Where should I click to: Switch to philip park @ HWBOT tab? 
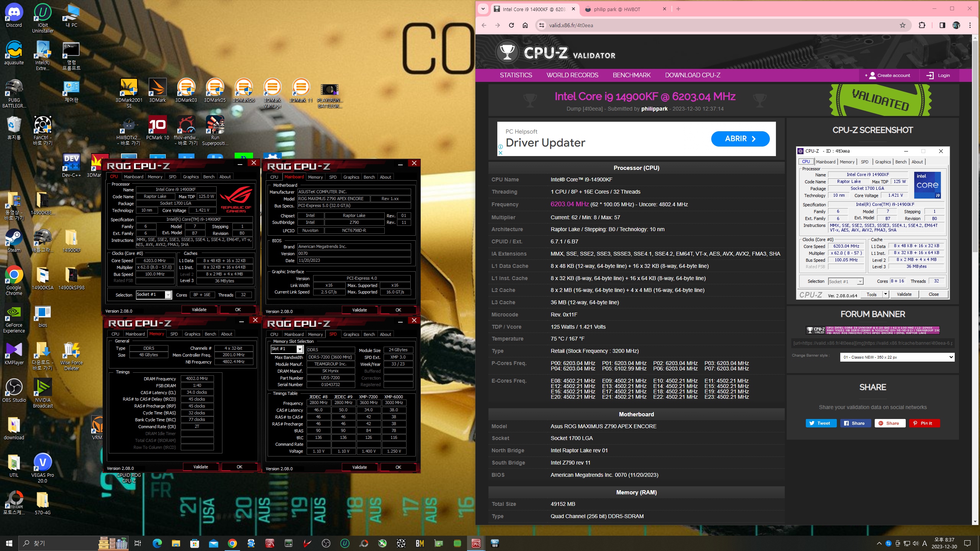pyautogui.click(x=626, y=9)
